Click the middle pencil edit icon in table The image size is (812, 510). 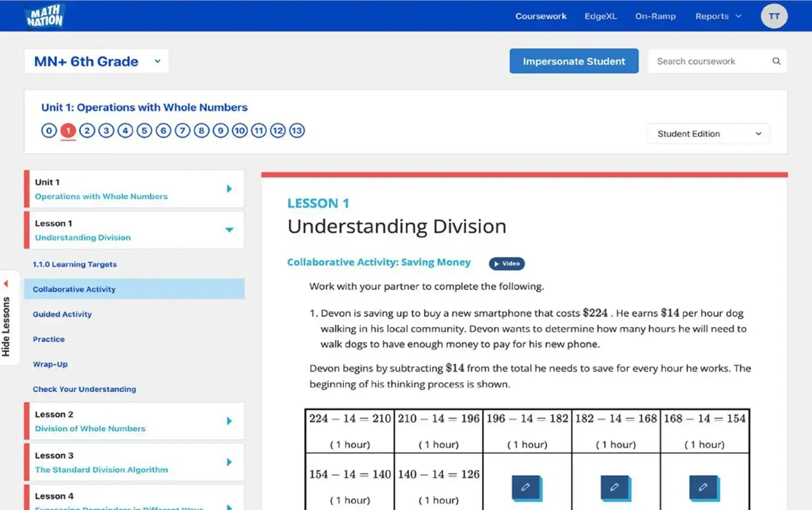(615, 487)
